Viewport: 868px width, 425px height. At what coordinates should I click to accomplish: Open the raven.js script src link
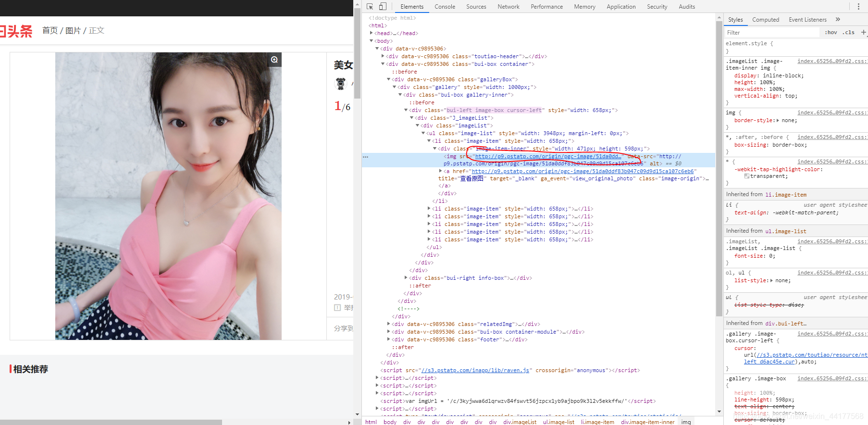pyautogui.click(x=475, y=370)
